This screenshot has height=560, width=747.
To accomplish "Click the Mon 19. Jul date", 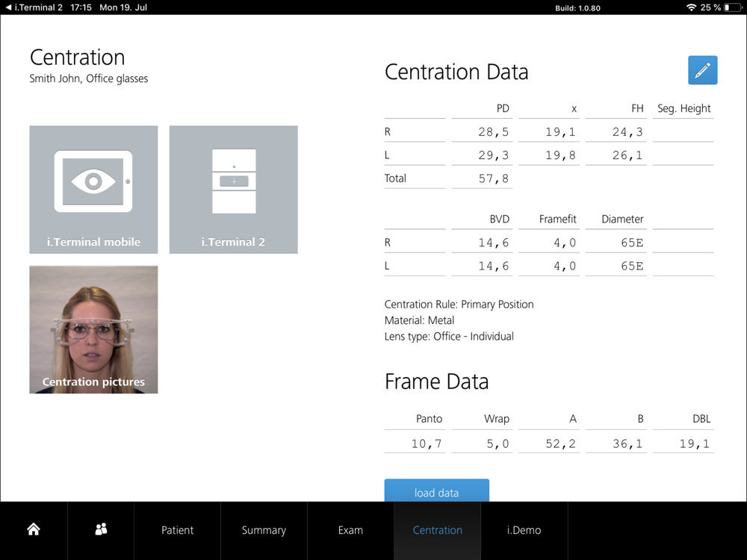I will click(x=123, y=7).
